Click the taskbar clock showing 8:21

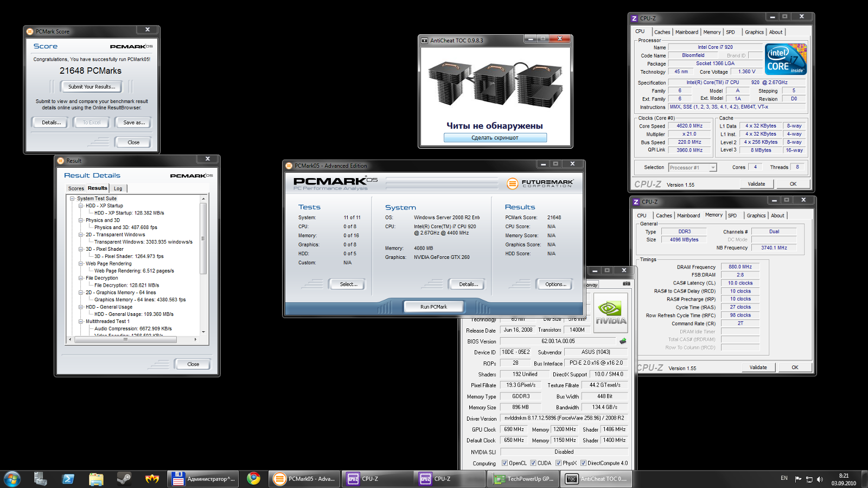(844, 479)
